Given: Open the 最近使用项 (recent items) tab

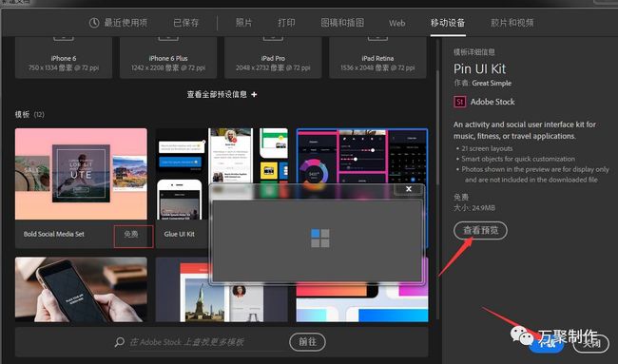Looking at the screenshot, I should (118, 23).
